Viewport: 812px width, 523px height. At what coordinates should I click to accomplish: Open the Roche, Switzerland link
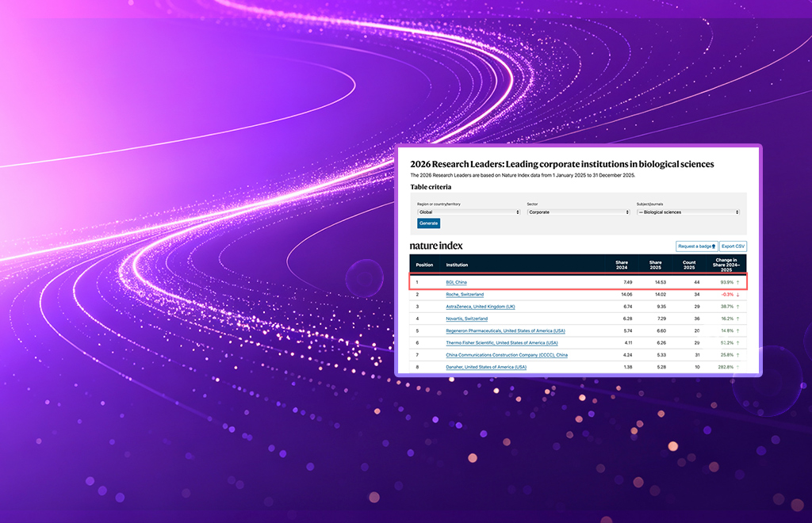pyautogui.click(x=465, y=294)
